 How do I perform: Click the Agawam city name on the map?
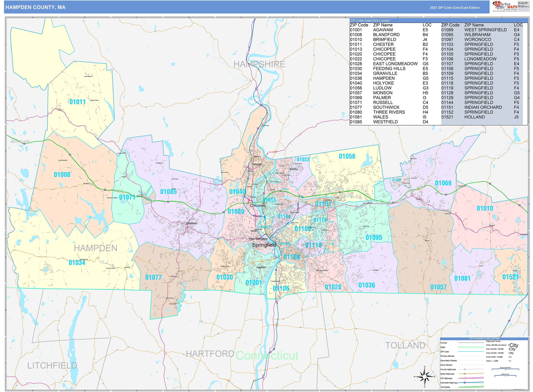(x=261, y=267)
